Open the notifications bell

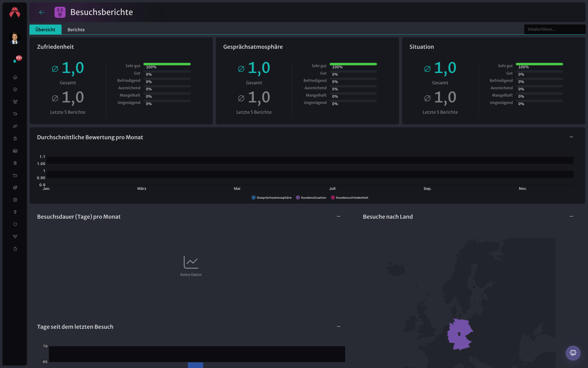pyautogui.click(x=15, y=61)
